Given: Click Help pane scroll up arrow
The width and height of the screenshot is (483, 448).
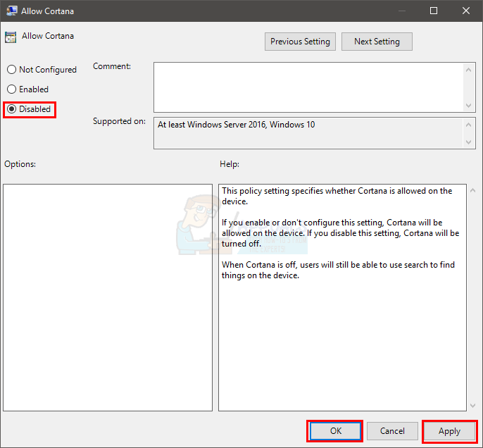Looking at the screenshot, I should click(x=472, y=190).
